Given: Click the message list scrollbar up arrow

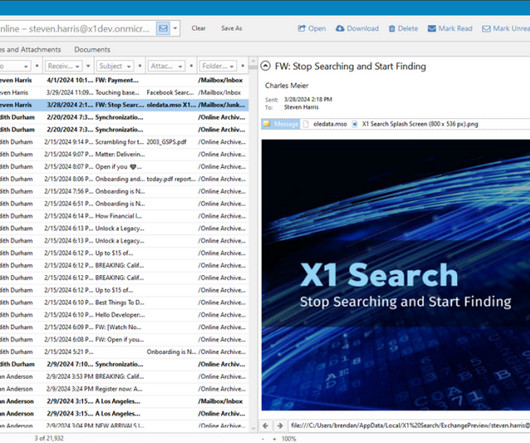Looking at the screenshot, I should (253, 61).
